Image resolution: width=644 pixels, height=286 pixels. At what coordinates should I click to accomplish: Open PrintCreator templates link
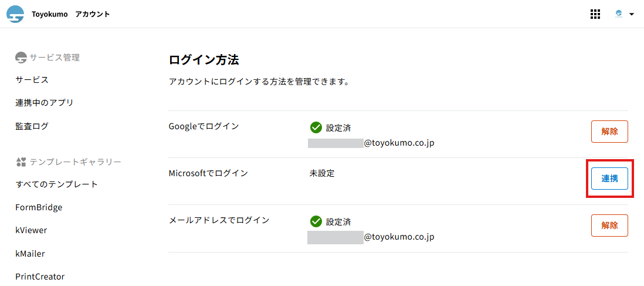[40, 277]
